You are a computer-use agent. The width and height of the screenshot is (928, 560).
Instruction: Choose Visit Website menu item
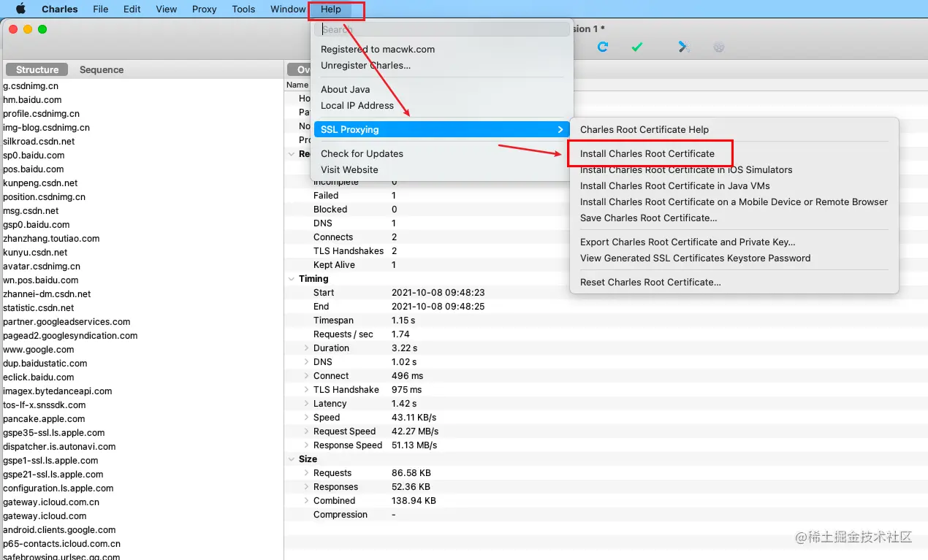point(349,169)
